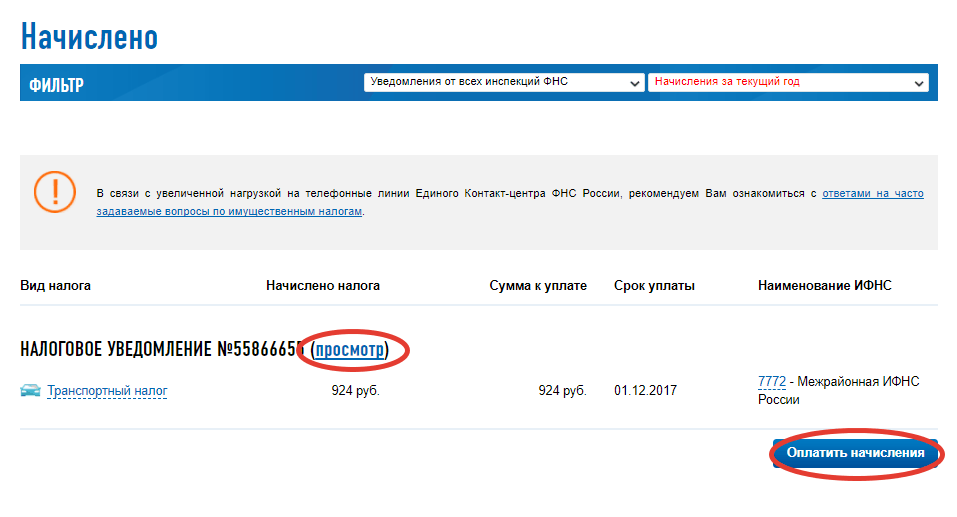The width and height of the screenshot is (957, 517).
Task: Open the 'Начисления за текущий год' dropdown
Action: point(788,82)
